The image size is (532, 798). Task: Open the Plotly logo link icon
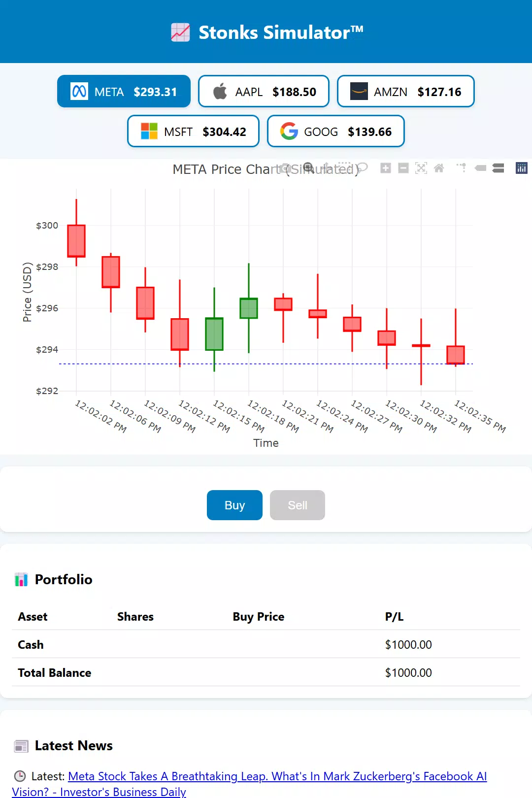coord(521,168)
